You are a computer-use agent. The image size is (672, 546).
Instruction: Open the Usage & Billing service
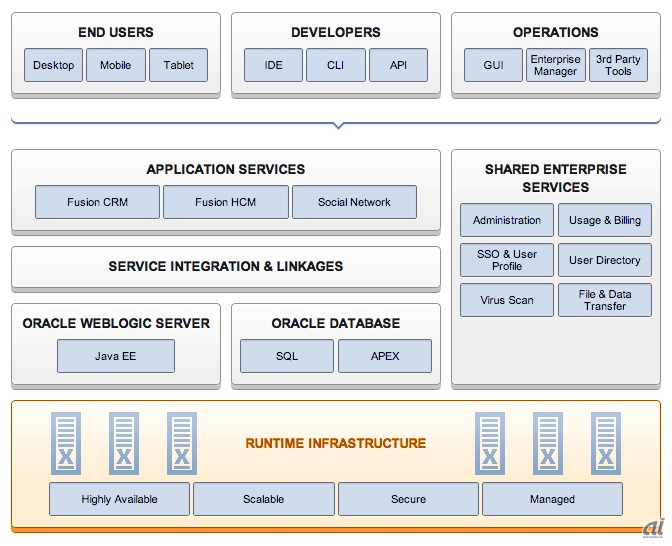click(604, 220)
